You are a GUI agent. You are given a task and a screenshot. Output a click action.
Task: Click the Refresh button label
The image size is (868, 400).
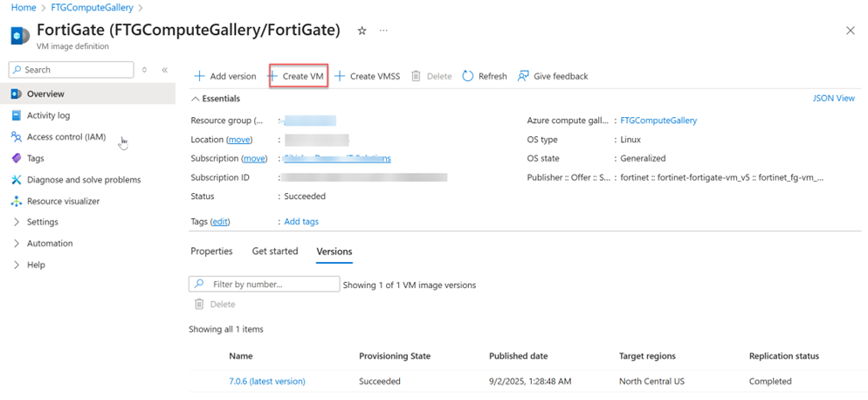coord(493,77)
